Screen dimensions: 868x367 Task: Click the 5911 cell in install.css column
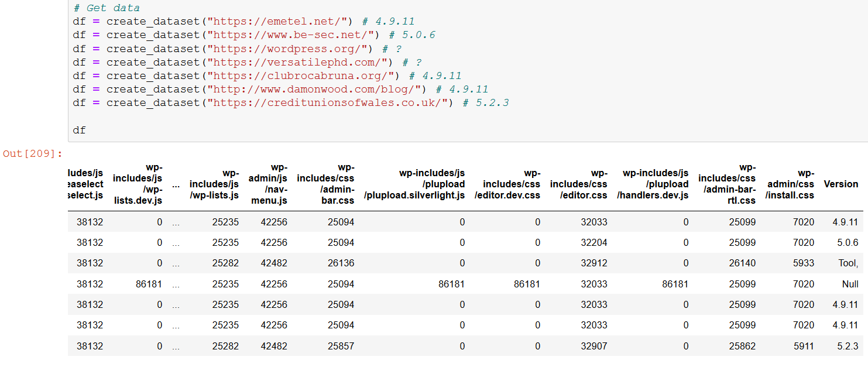804,346
